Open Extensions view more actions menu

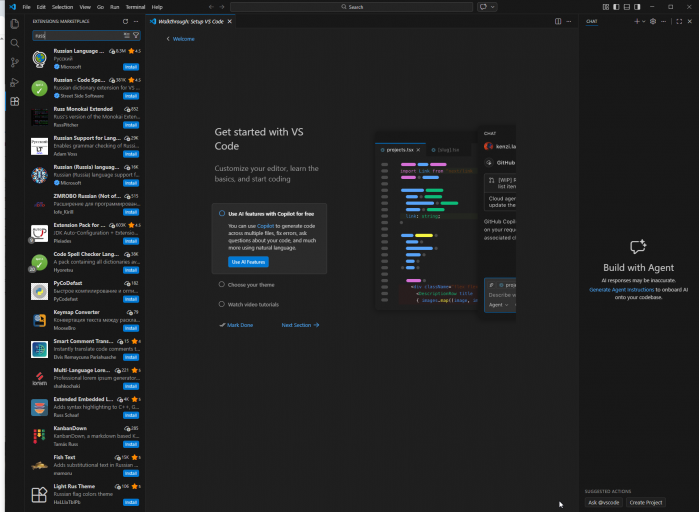click(x=136, y=21)
